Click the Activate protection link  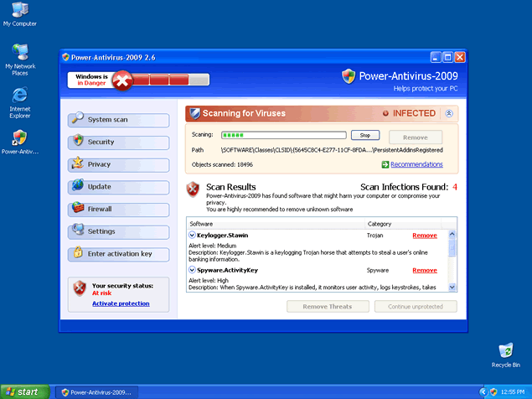pyautogui.click(x=121, y=303)
